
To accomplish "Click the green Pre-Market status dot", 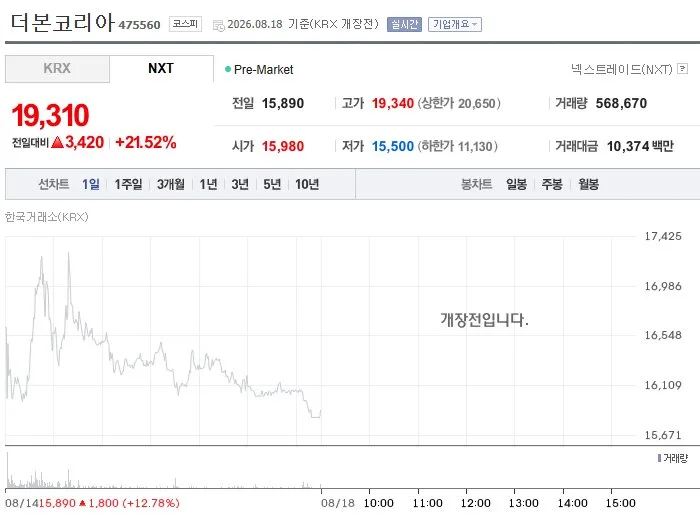I will pos(228,69).
